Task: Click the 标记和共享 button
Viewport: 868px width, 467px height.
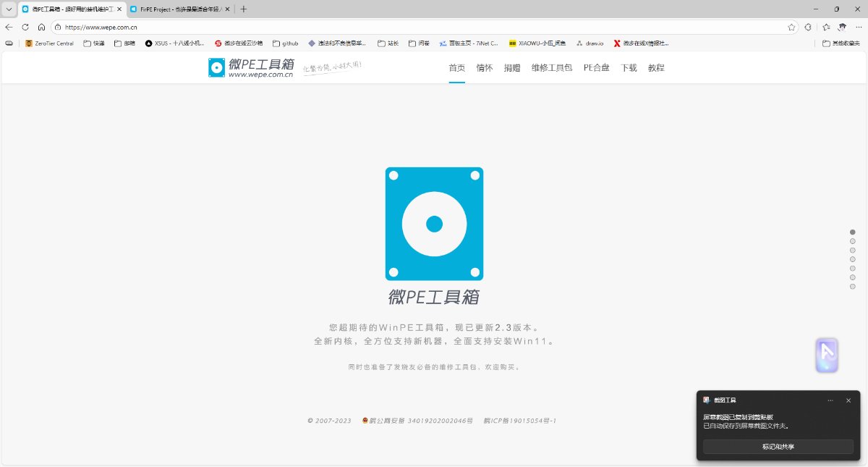Action: pyautogui.click(x=778, y=446)
